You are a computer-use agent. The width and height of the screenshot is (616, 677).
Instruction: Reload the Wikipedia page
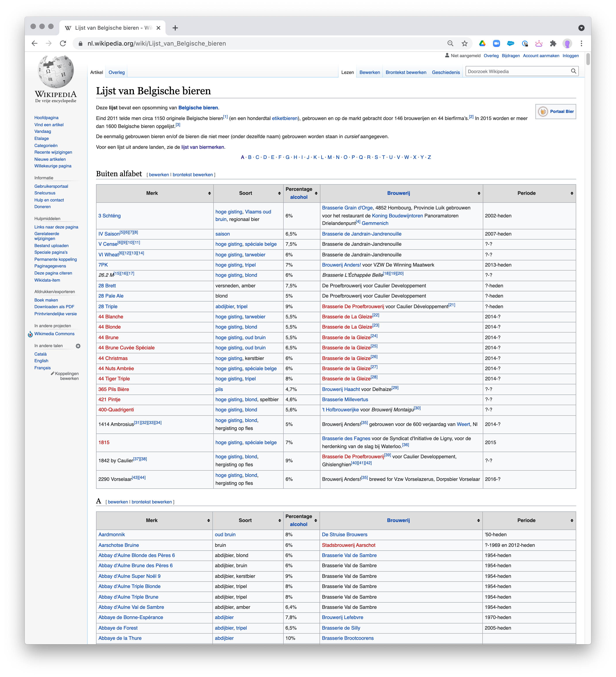tap(63, 43)
